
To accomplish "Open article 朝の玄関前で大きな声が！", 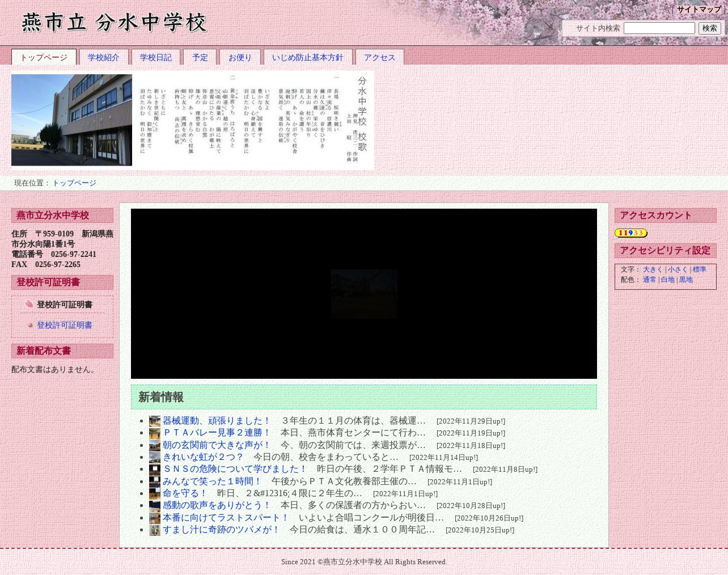I will coord(217,445).
